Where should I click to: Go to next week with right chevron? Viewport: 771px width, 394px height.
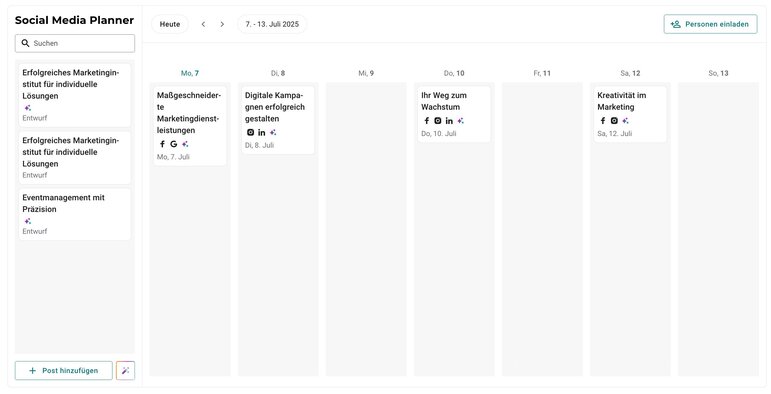pos(222,24)
